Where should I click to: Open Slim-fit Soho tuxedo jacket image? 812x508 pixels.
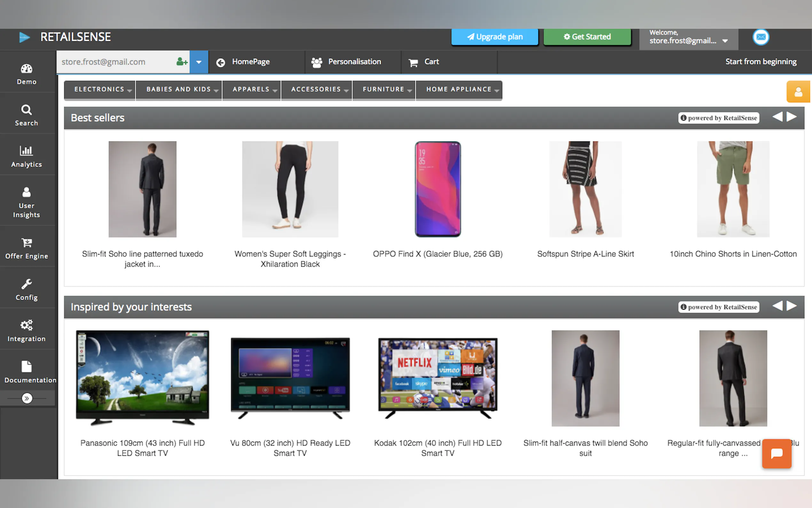(x=142, y=189)
